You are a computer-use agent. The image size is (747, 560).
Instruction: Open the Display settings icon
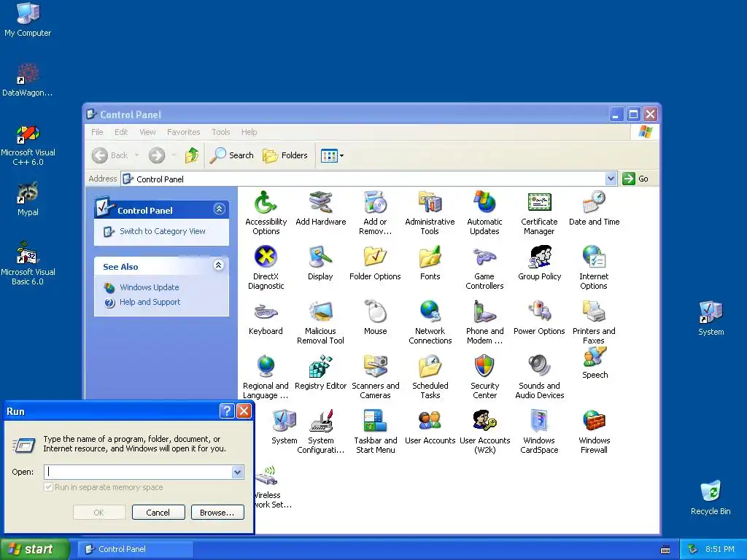[320, 262]
